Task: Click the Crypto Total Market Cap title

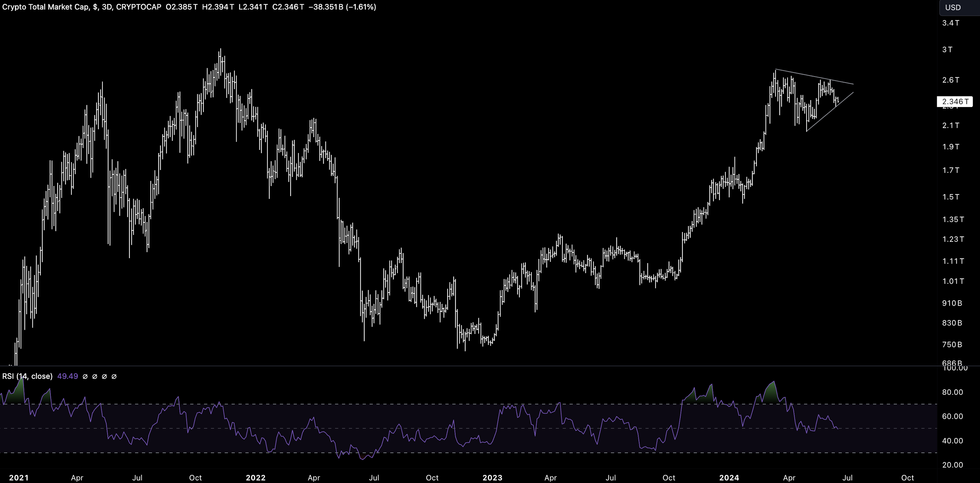Action: point(45,7)
